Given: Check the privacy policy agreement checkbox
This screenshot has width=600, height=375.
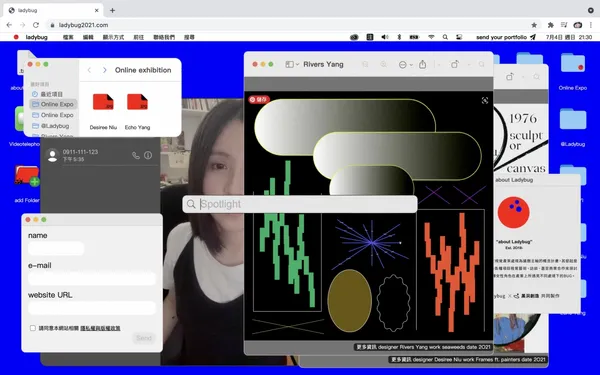Looking at the screenshot, I should (33, 328).
